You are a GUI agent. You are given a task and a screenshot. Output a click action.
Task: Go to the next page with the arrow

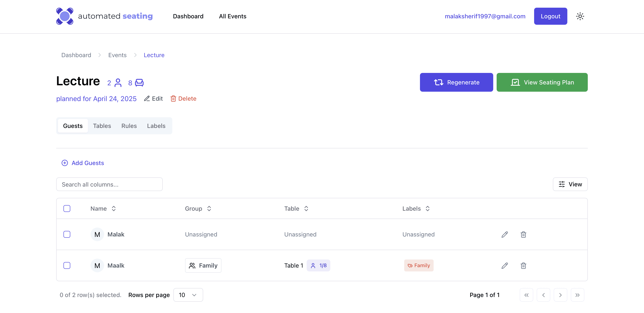tap(560, 295)
